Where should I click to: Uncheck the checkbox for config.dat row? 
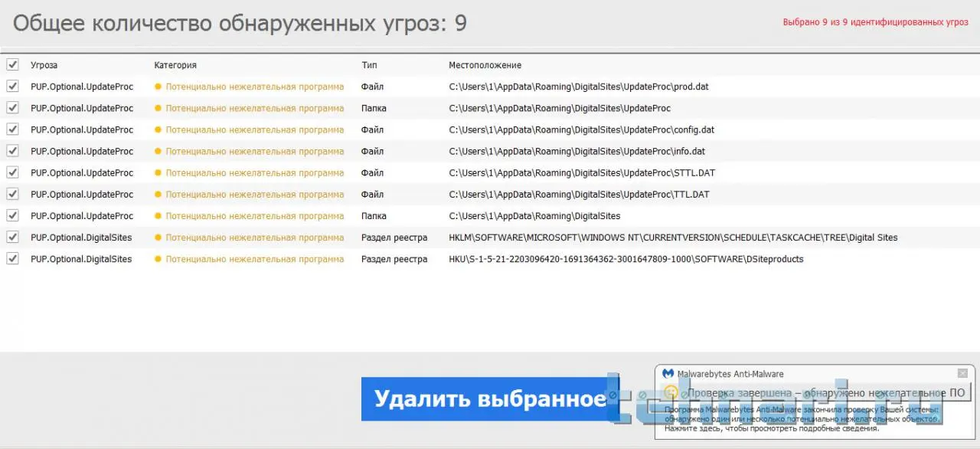pos(12,129)
